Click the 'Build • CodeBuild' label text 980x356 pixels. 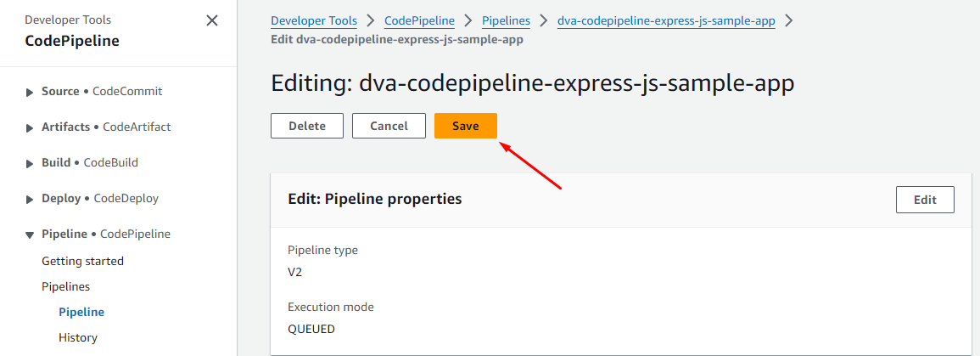point(90,162)
